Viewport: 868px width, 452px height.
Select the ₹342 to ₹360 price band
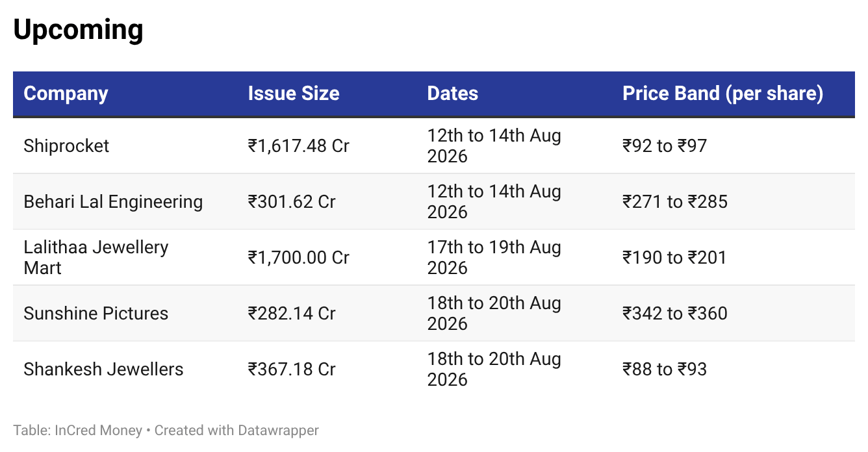[x=675, y=314]
